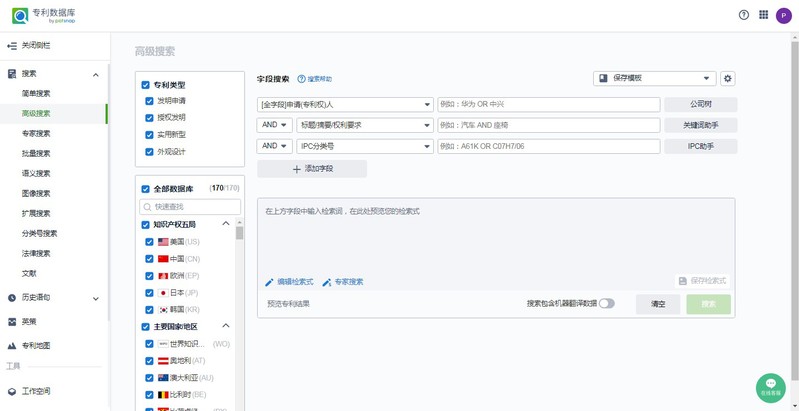Image resolution: width=799 pixels, height=411 pixels.
Task: Open the apps grid icon
Action: (x=764, y=15)
